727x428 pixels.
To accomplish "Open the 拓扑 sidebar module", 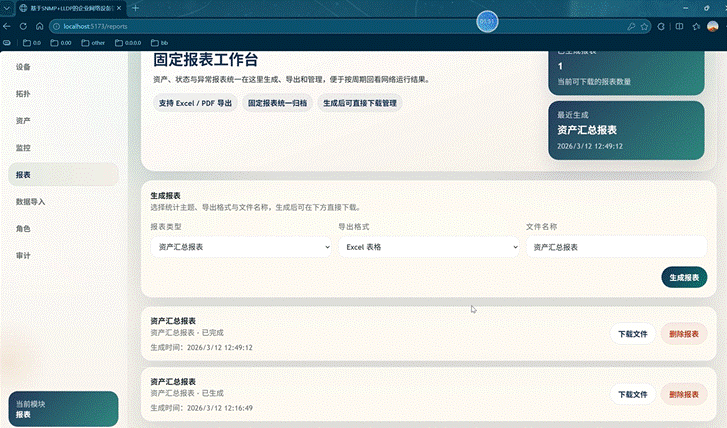I will tap(63, 94).
